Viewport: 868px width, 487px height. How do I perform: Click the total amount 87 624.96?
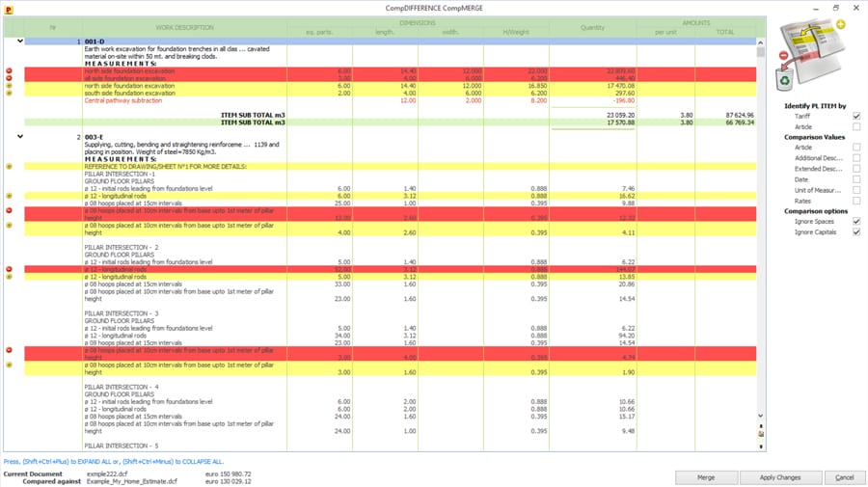point(740,115)
